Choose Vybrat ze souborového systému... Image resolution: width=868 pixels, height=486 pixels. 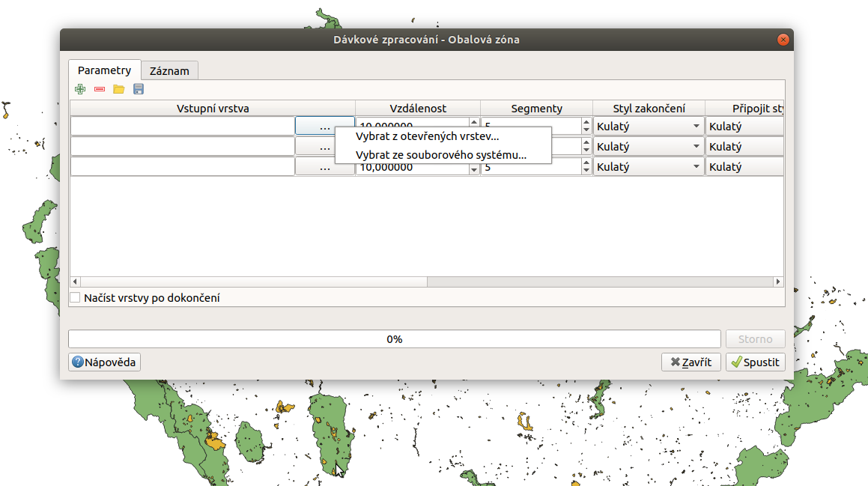441,155
